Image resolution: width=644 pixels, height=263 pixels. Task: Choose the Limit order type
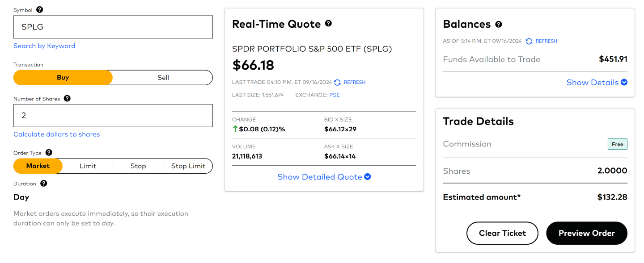click(x=88, y=166)
